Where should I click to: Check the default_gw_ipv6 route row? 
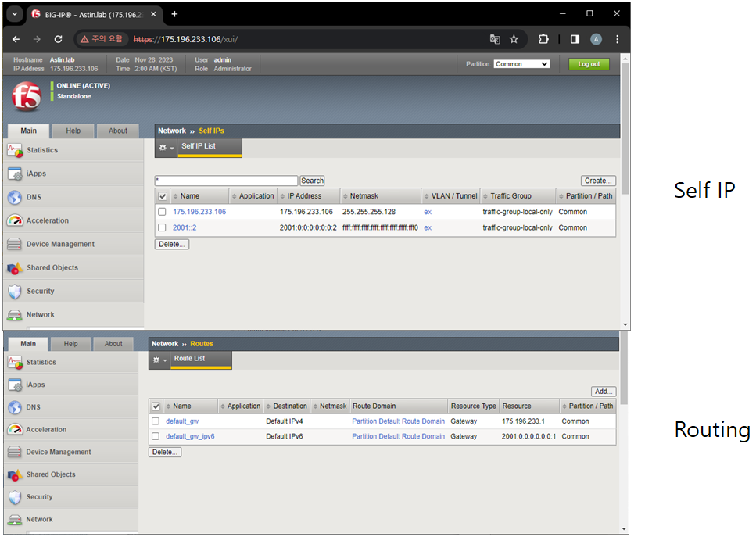[156, 437]
